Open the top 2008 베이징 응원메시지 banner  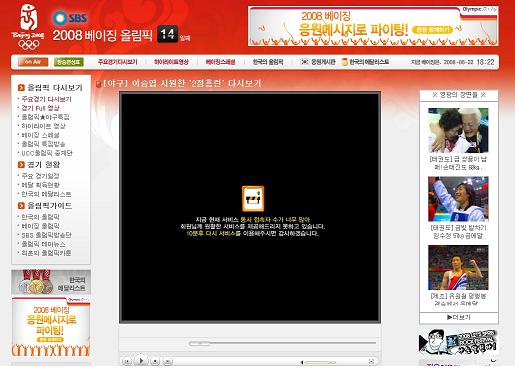click(373, 26)
